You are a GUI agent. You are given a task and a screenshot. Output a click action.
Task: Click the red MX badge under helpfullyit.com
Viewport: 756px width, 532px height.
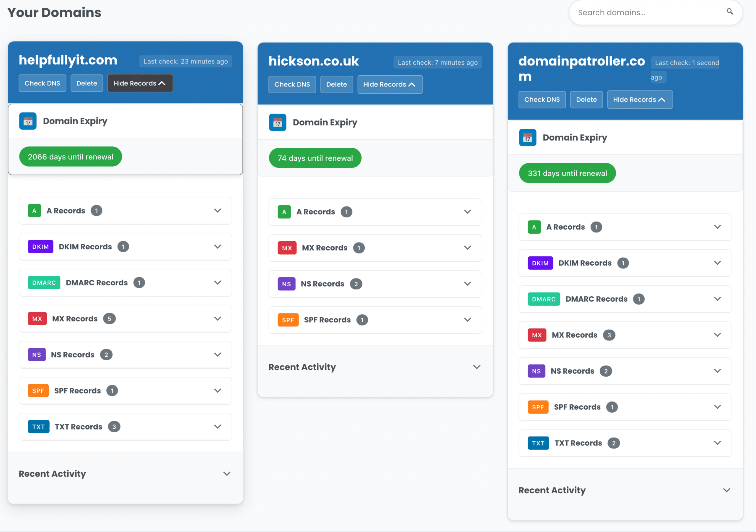tap(37, 318)
